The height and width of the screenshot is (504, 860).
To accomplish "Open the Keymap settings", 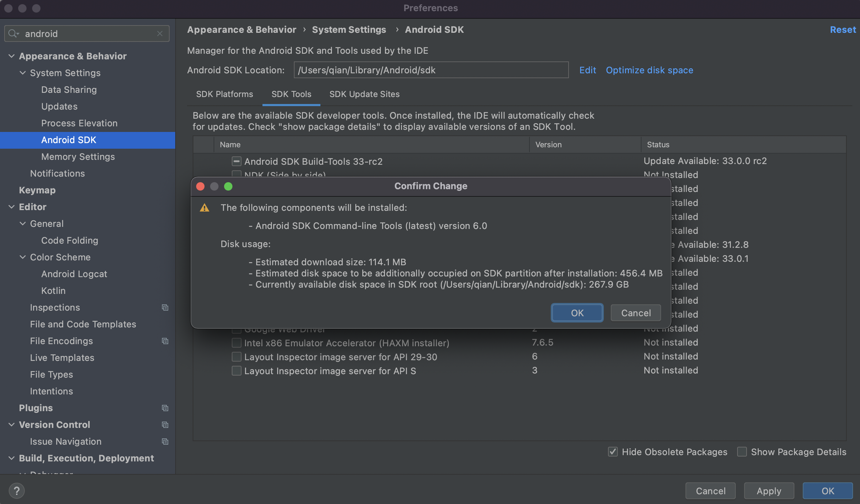I will pyautogui.click(x=37, y=190).
